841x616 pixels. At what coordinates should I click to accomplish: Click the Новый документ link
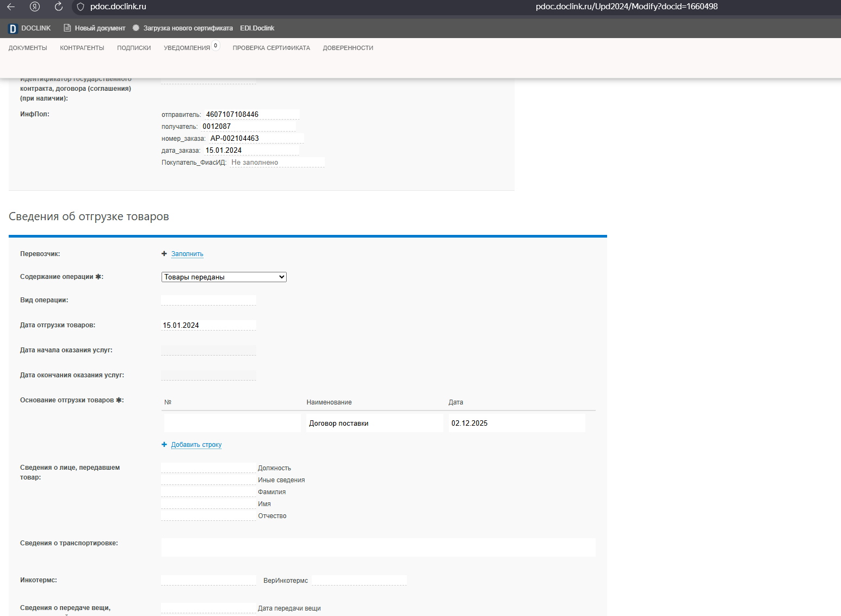pos(100,28)
